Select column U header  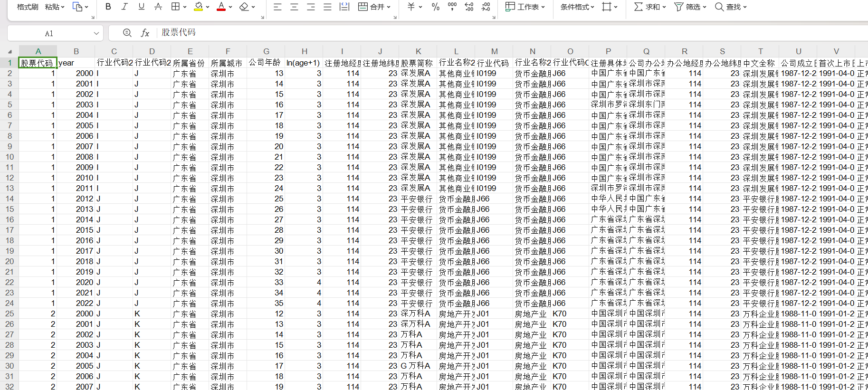(x=798, y=51)
